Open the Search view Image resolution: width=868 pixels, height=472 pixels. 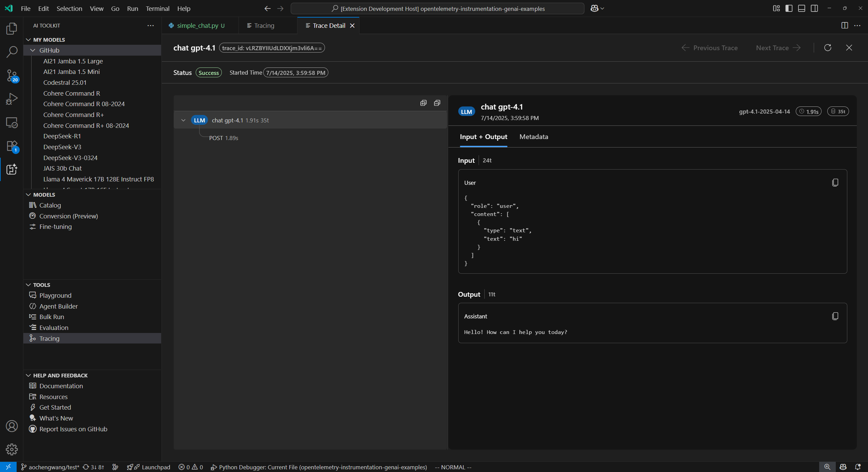[x=12, y=52]
